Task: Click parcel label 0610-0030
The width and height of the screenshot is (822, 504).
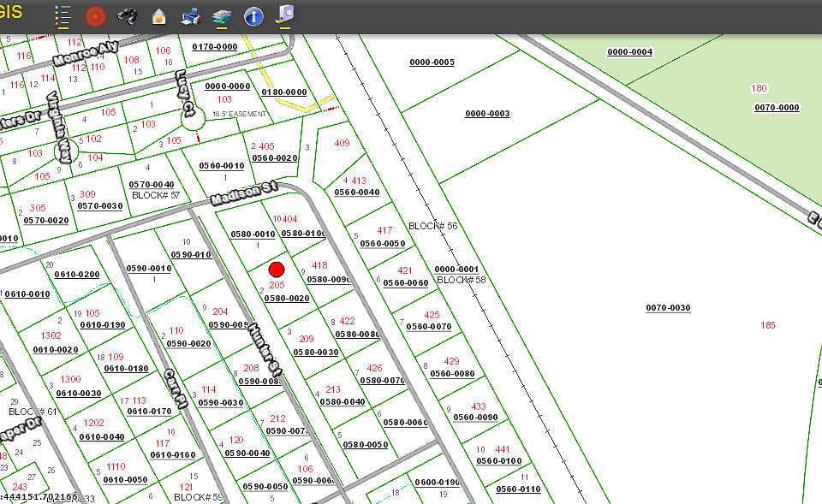Action: (79, 393)
